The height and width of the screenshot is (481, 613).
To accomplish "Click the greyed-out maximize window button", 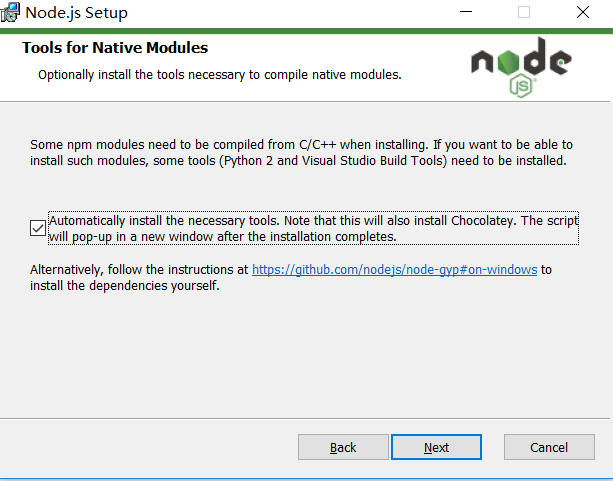I will (524, 12).
